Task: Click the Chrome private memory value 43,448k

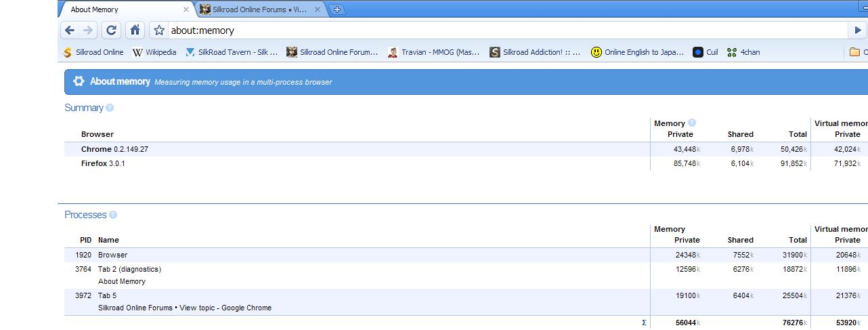Action: pyautogui.click(x=687, y=149)
